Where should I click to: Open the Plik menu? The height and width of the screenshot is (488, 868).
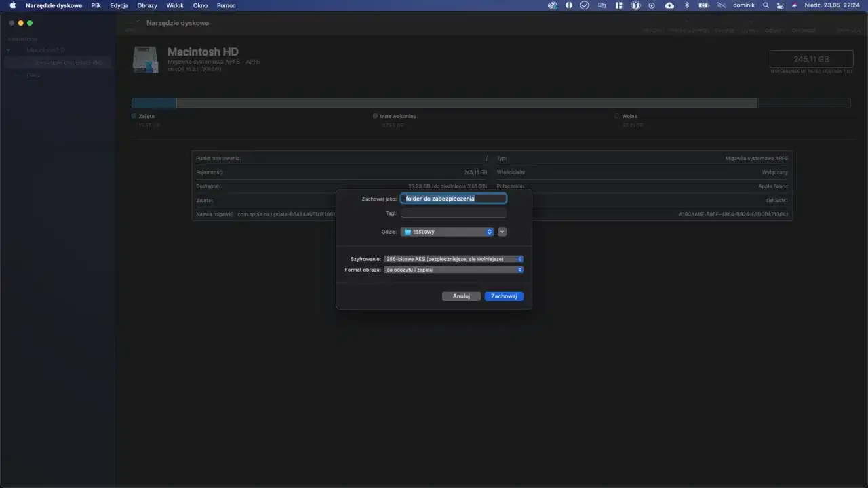coord(96,5)
